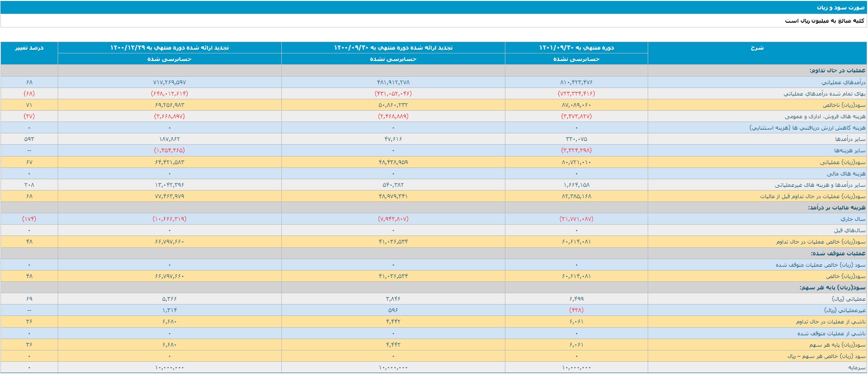The height and width of the screenshot is (375, 868).
Task: Click the 'صورت سود و زیان' title bar
Action: 840,8
